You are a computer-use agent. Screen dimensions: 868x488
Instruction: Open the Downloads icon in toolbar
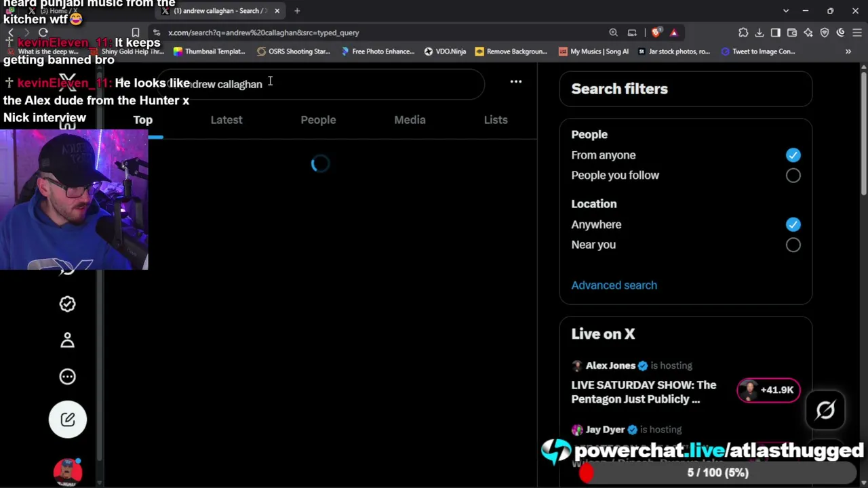(x=759, y=33)
